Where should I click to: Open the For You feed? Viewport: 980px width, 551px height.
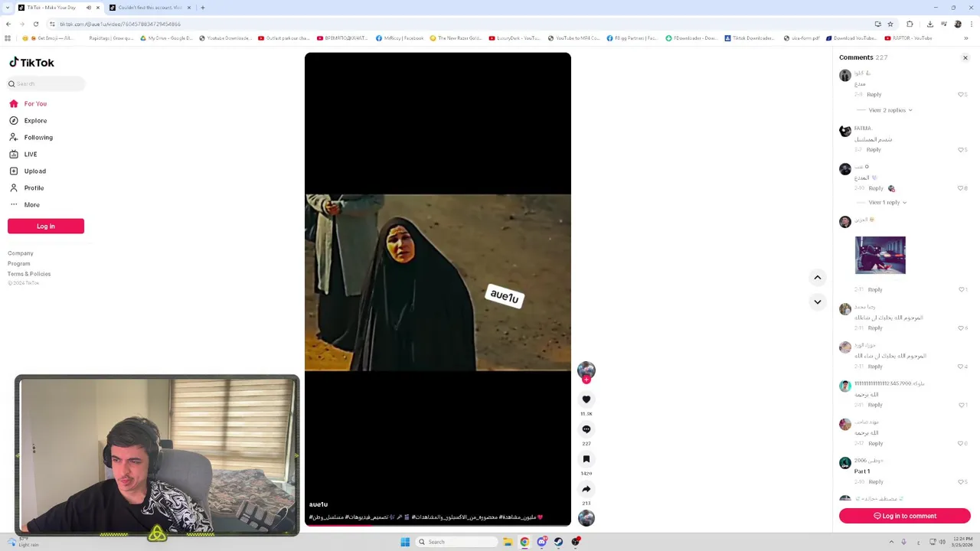28,103
